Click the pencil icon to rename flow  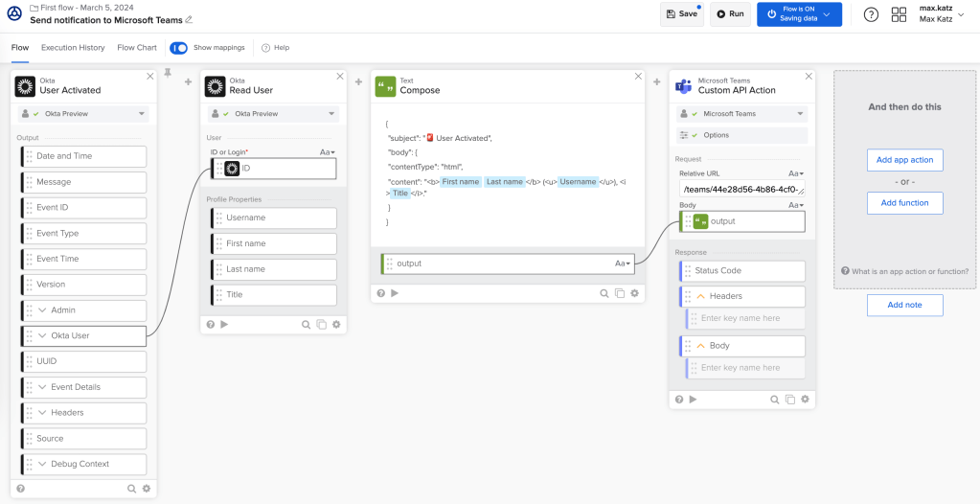(x=189, y=20)
